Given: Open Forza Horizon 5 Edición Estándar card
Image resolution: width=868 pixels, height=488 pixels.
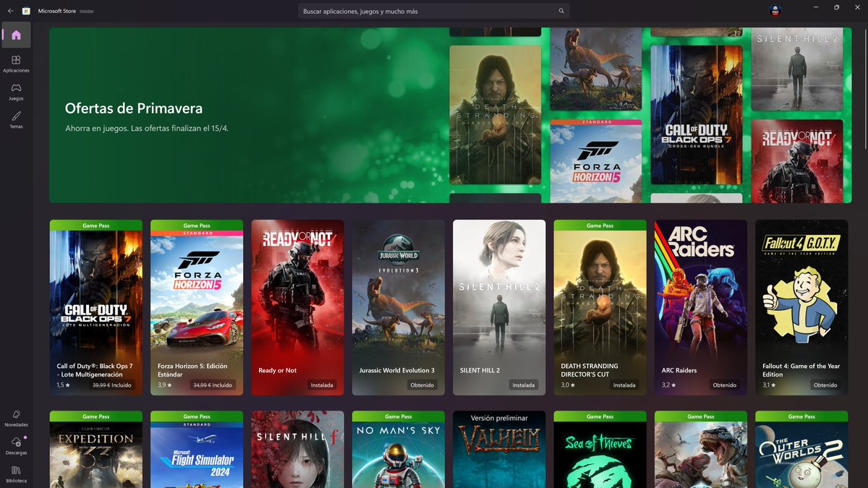Looking at the screenshot, I should (197, 307).
